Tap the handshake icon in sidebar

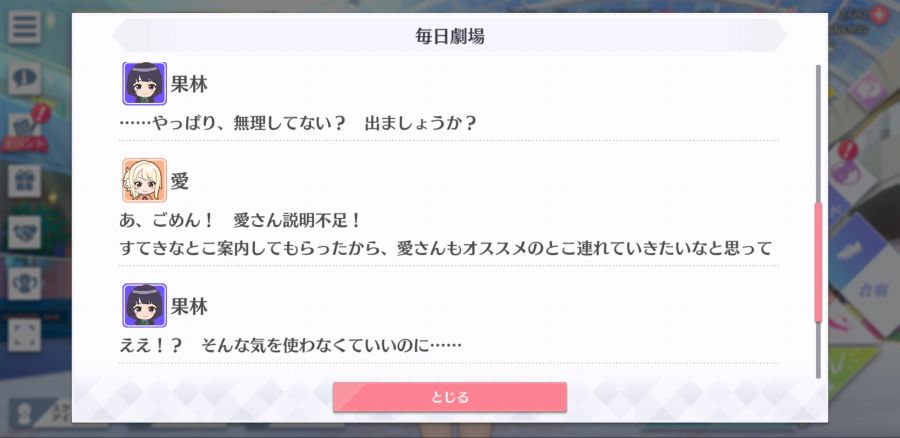24,232
